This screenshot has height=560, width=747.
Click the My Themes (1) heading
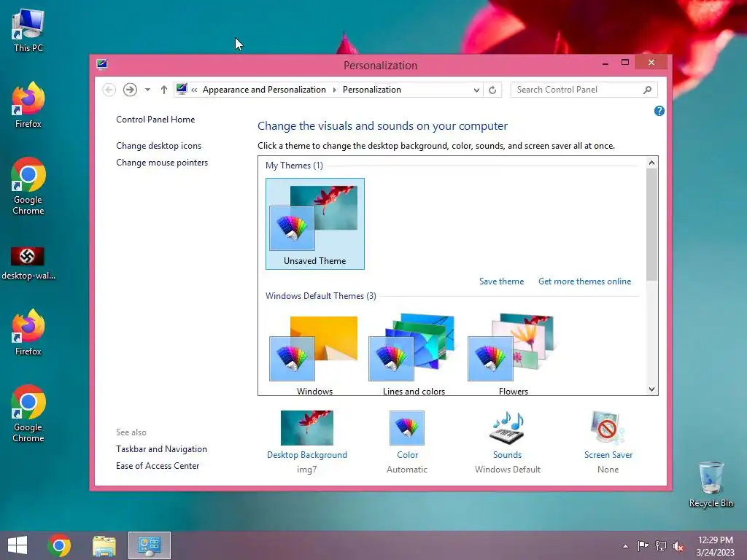(x=294, y=166)
